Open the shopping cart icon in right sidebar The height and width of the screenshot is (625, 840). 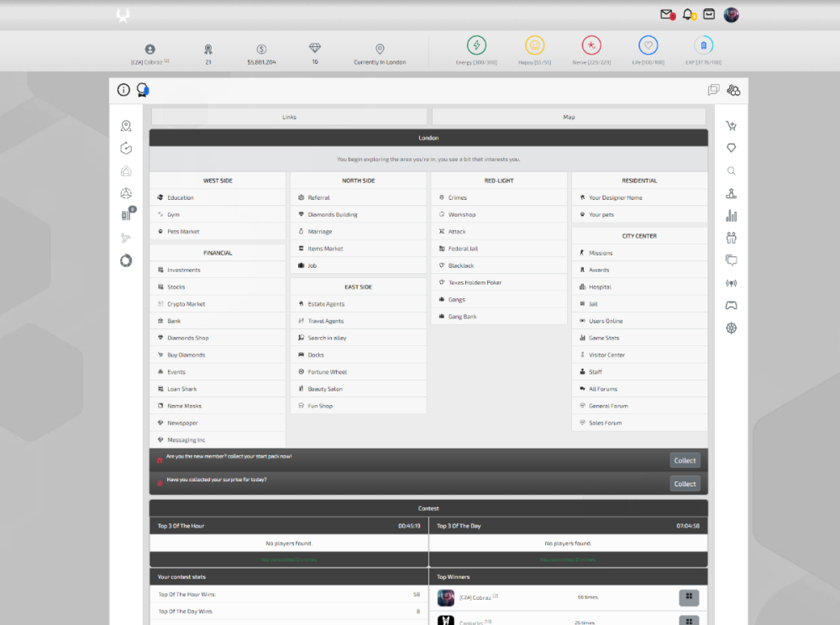[732, 126]
